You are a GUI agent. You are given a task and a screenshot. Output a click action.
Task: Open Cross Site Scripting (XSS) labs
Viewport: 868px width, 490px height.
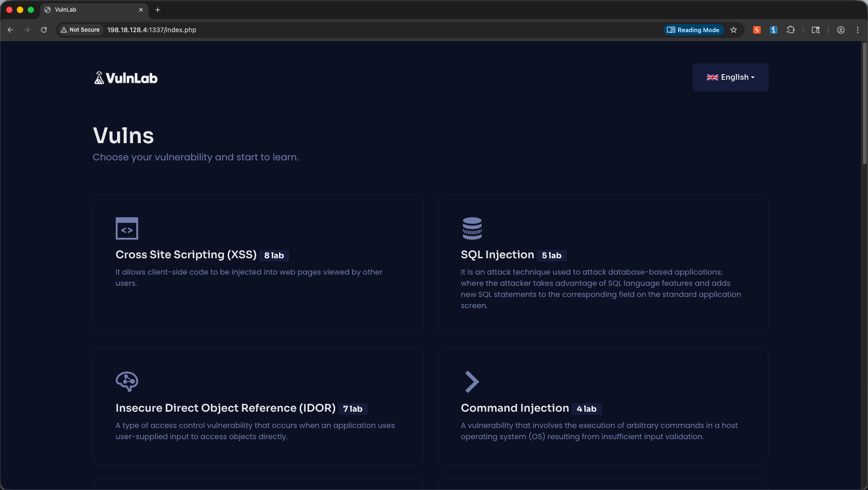pos(186,255)
